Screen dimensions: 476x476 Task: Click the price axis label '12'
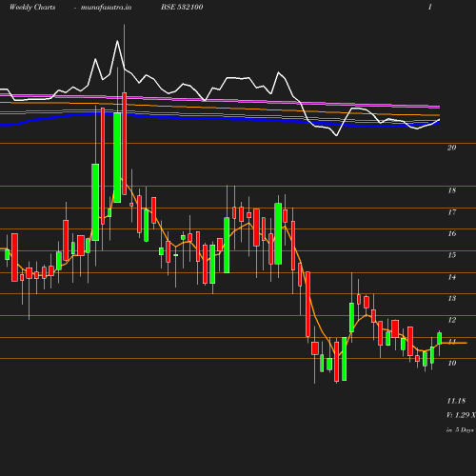[452, 320]
